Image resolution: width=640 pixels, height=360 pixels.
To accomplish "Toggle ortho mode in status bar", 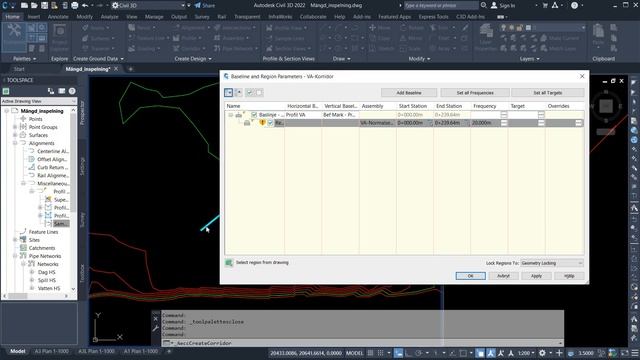I will 409,353.
